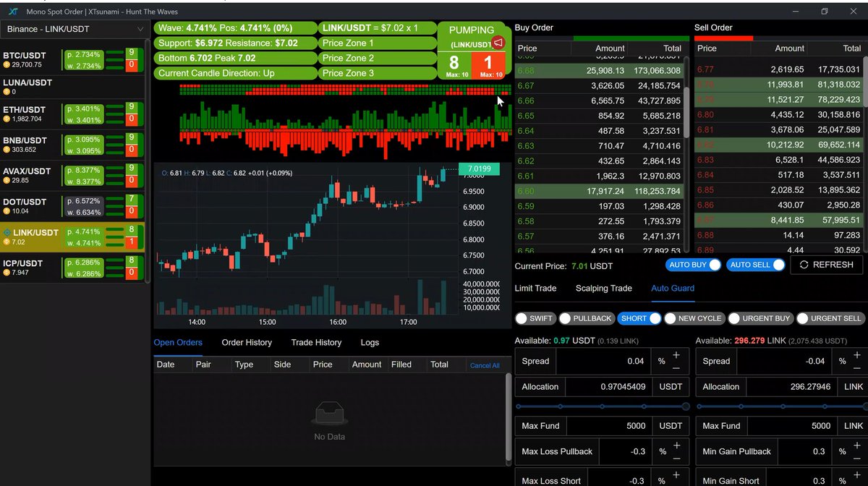Click the Date column header in orders table
This screenshot has height=486, width=868.
[166, 364]
